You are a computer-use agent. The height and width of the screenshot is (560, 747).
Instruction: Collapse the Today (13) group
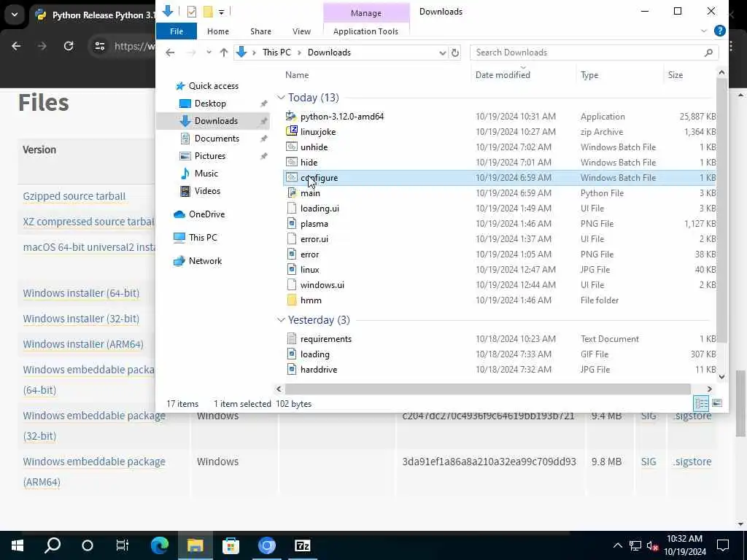click(x=281, y=98)
